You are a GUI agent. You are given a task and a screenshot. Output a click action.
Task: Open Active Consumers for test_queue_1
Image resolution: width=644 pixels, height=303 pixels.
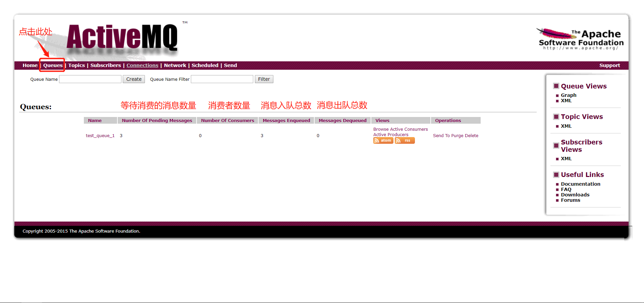(409, 129)
